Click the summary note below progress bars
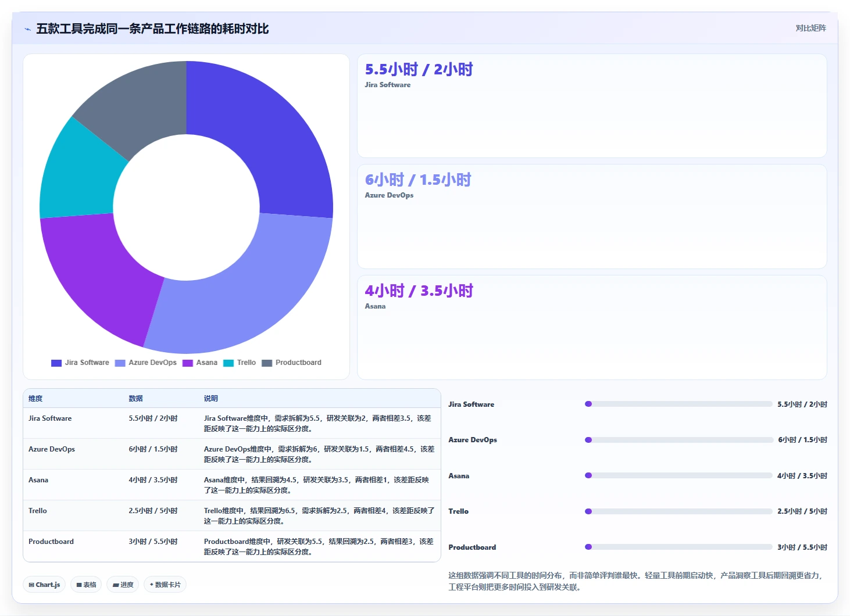 [x=636, y=581]
